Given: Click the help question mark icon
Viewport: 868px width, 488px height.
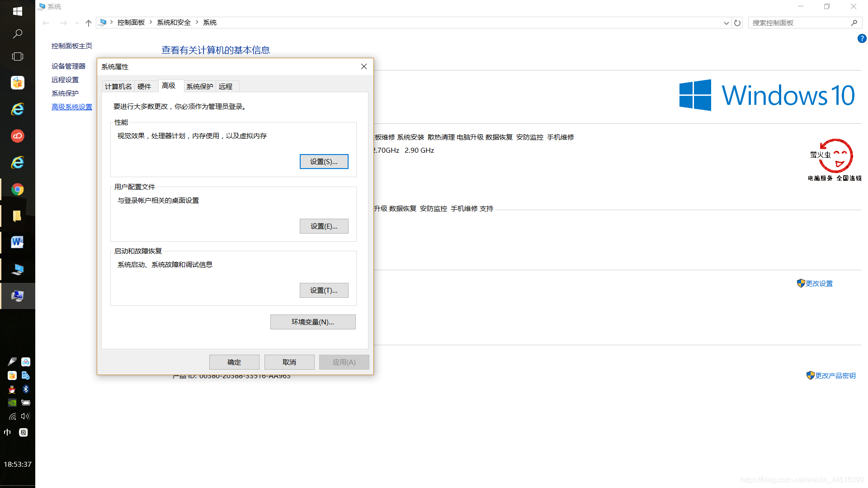Looking at the screenshot, I should [862, 39].
